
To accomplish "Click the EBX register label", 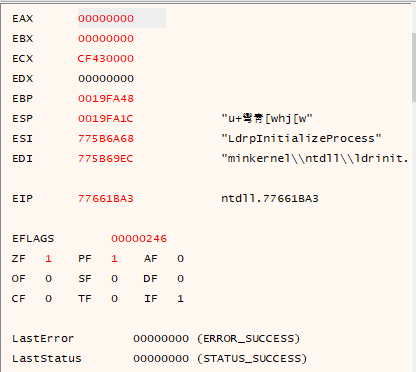I will coord(23,38).
